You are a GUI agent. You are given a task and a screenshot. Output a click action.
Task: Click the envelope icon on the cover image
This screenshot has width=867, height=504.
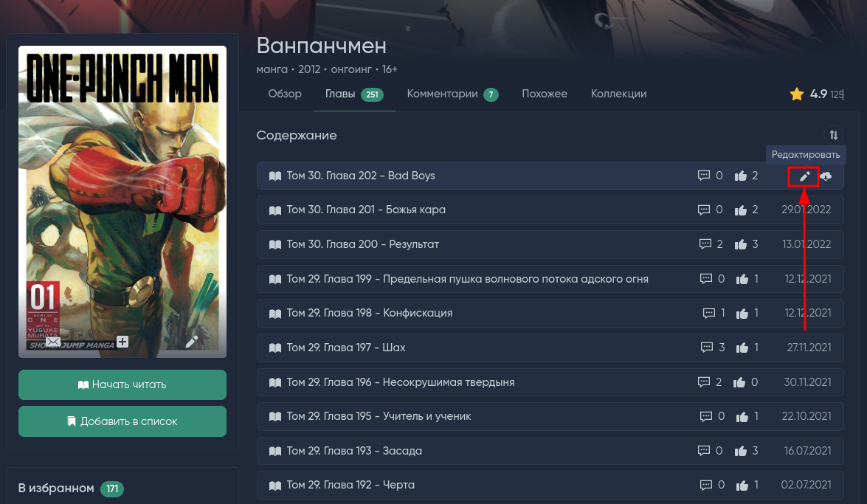[53, 342]
